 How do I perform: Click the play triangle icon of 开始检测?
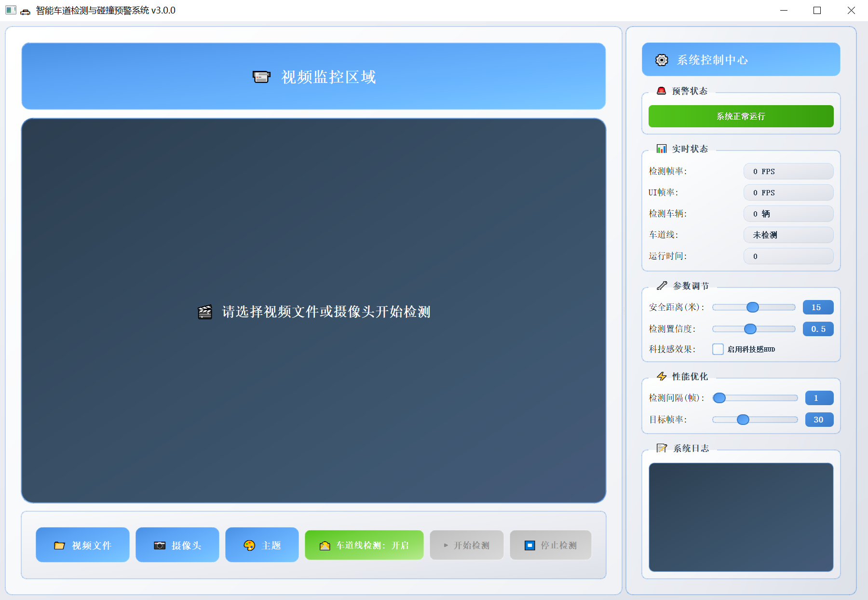(x=446, y=545)
